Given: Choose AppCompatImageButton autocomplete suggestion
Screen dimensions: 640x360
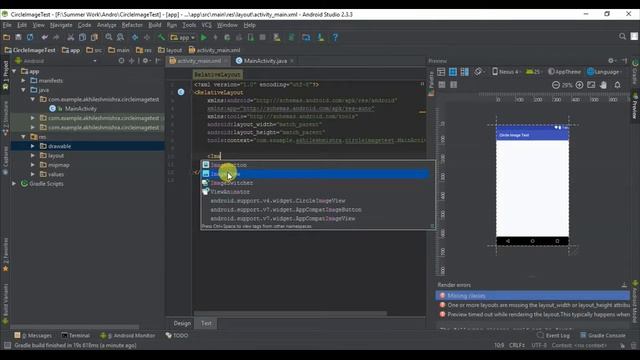Looking at the screenshot, I should [x=286, y=210].
